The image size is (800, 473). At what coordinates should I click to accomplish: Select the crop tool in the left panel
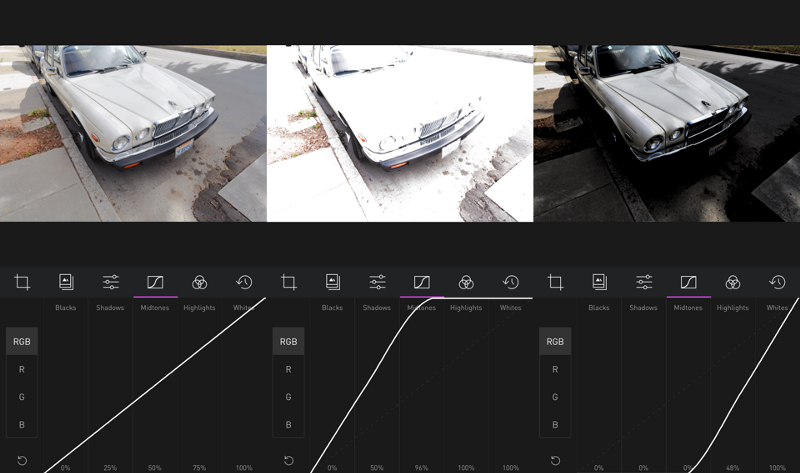coord(22,283)
